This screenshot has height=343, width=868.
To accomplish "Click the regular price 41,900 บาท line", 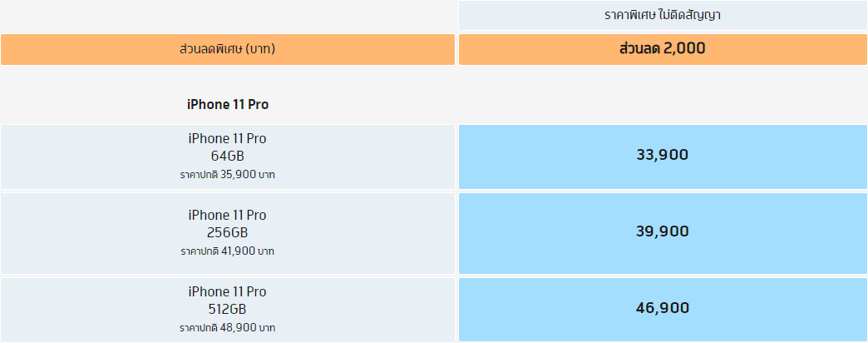I will tap(227, 251).
